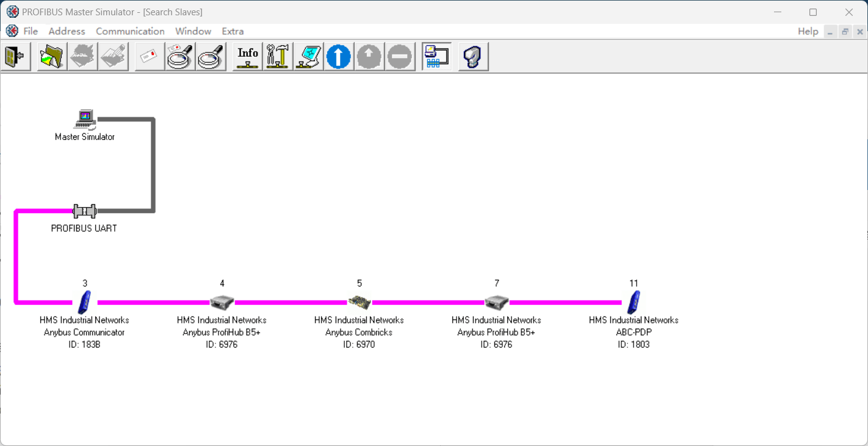Click the 'ID: 1803' text
The width and height of the screenshot is (868, 446).
click(x=634, y=345)
